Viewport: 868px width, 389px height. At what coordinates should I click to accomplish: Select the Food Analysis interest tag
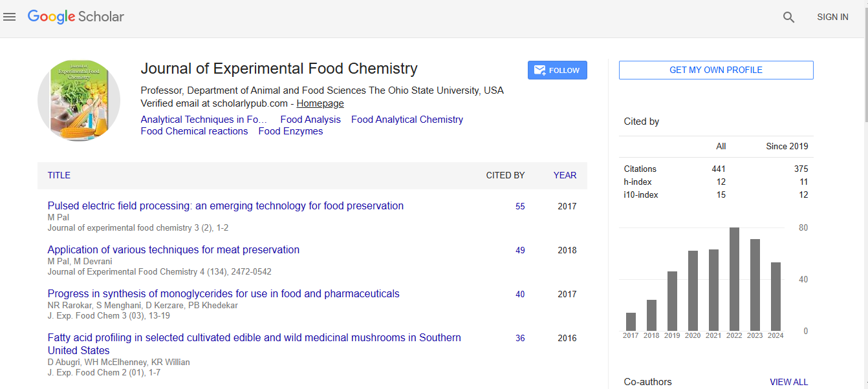pyautogui.click(x=310, y=120)
